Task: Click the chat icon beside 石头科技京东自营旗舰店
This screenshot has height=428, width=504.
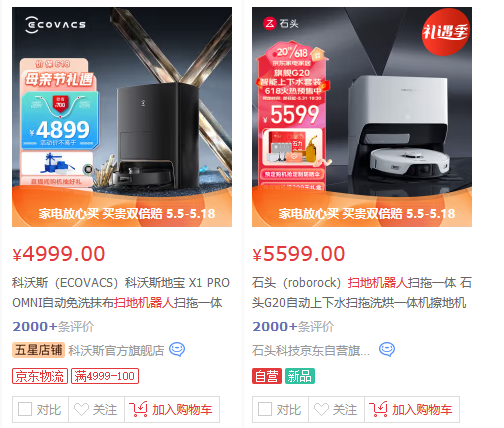Action: [x=387, y=350]
